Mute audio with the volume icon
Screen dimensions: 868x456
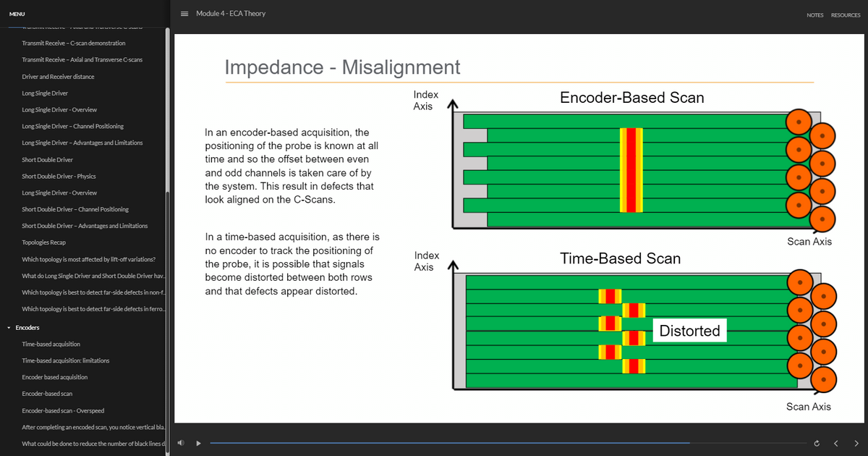click(x=181, y=443)
